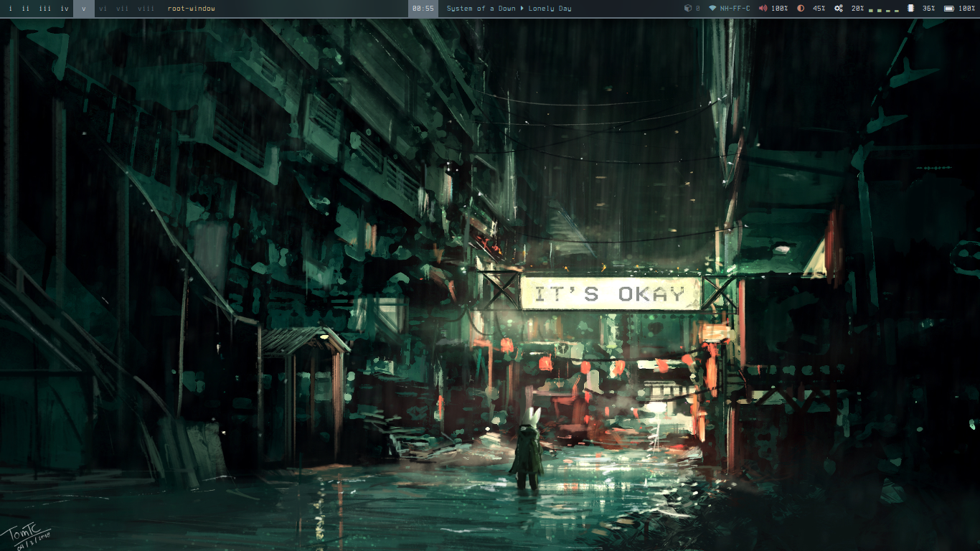Screen dimensions: 980x551
Task: Click the NH-FF-C network name
Action: click(x=735, y=9)
